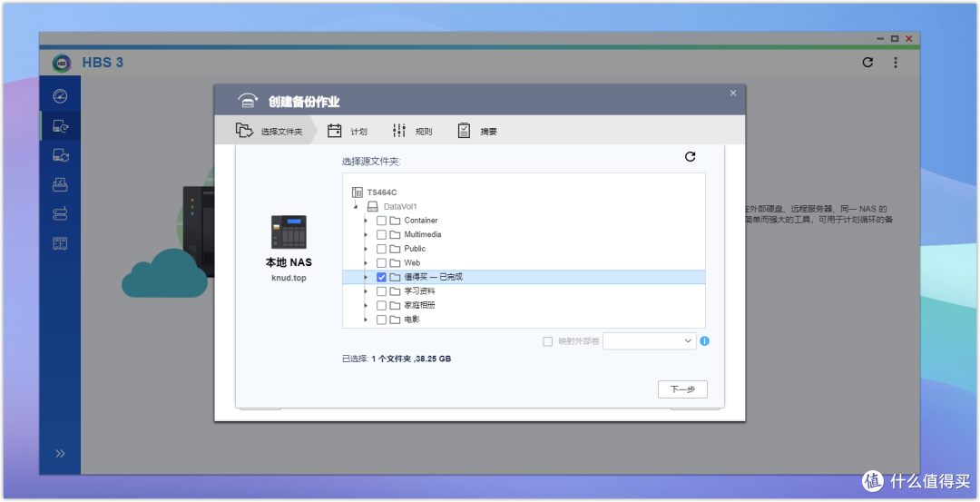Expand the Multimedia folder node
This screenshot has width=980, height=502.
click(x=366, y=234)
